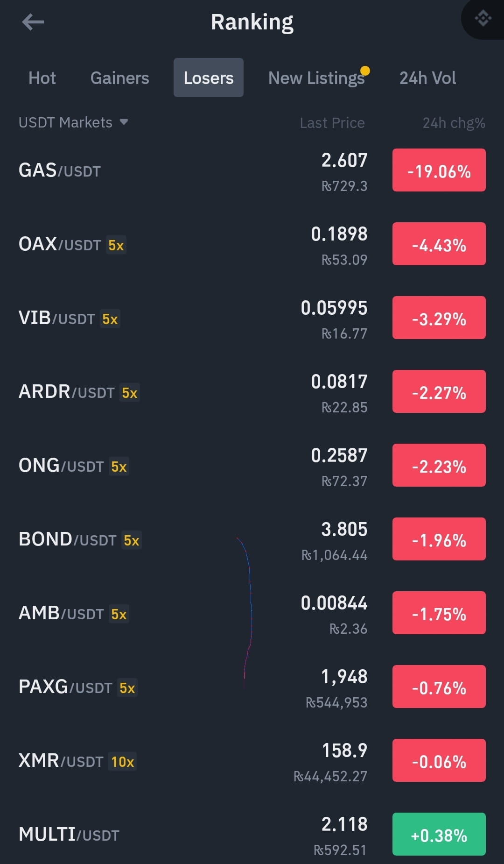Tap the 5x margin badge on OAX/USDT
504x864 pixels.
tap(116, 245)
